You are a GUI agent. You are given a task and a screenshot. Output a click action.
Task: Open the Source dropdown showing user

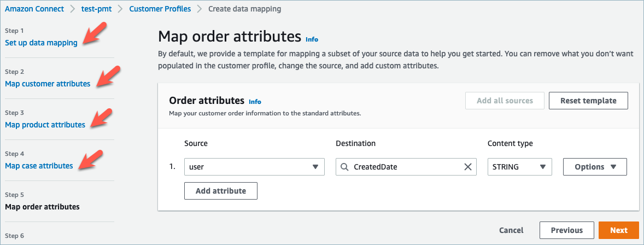click(254, 167)
